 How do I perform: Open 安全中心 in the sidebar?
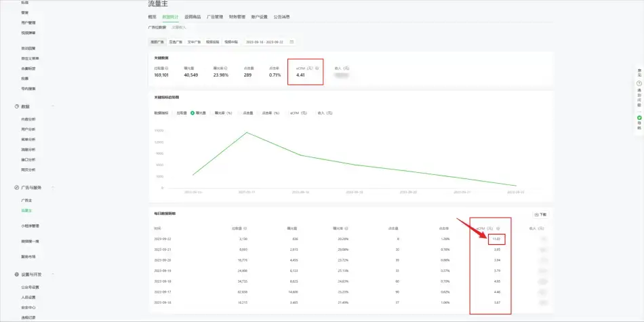[x=28, y=307]
